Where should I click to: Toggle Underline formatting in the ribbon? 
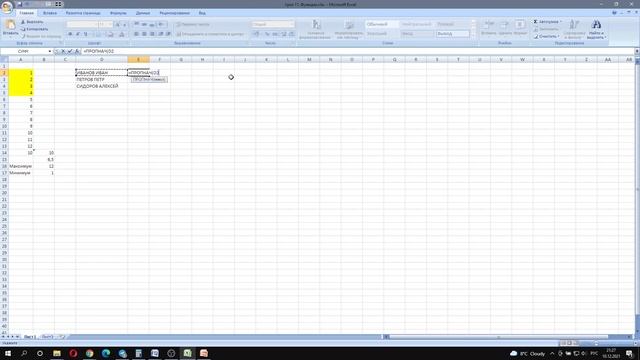(x=86, y=34)
